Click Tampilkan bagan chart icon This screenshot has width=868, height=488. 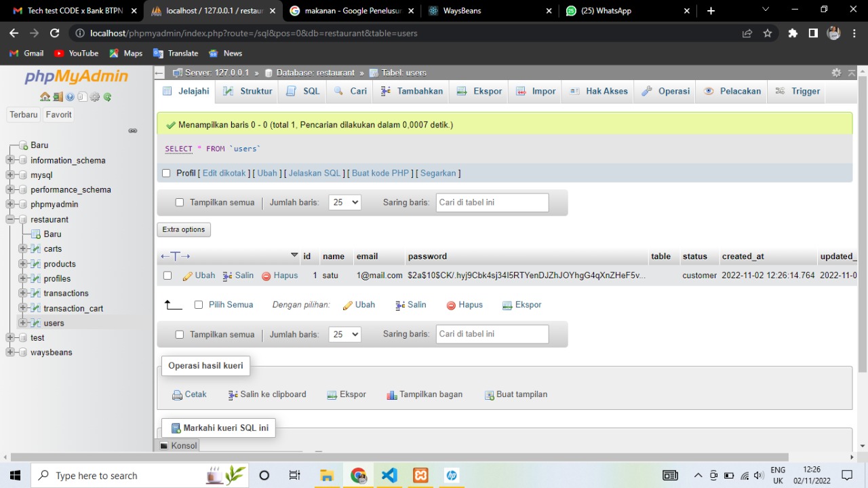coord(391,395)
